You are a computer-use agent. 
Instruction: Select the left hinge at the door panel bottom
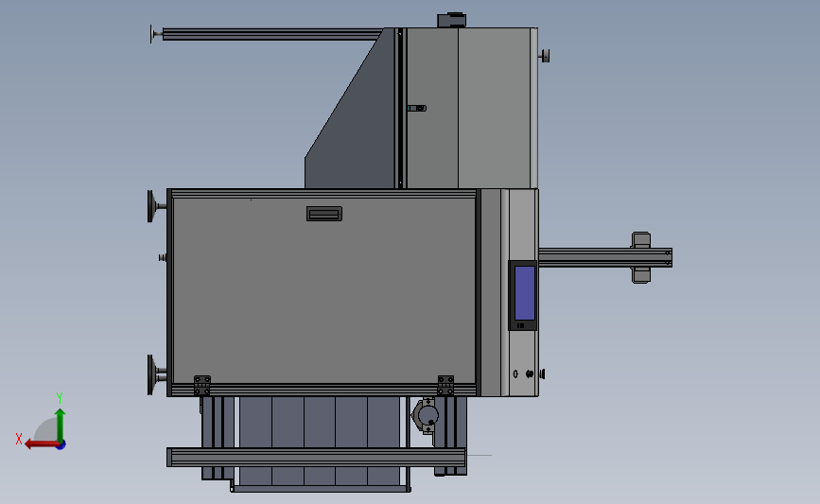tap(201, 386)
